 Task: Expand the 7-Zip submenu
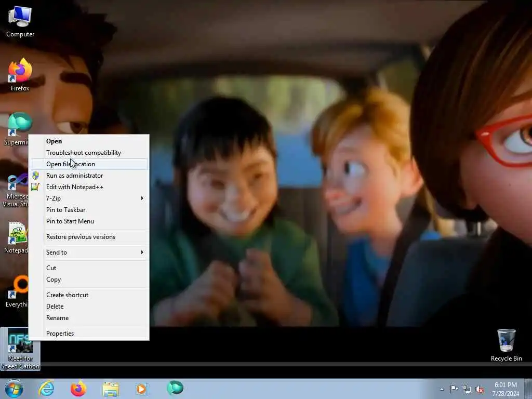[x=89, y=198]
